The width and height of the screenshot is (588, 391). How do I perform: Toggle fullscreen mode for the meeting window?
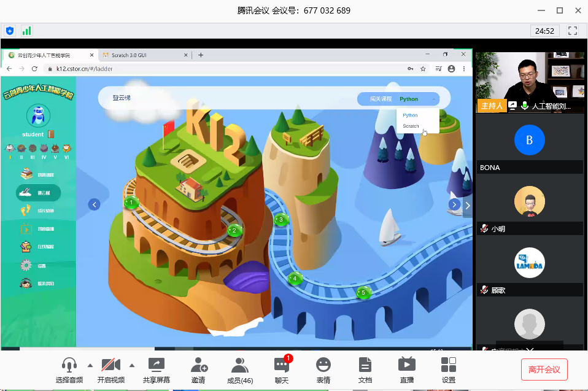pyautogui.click(x=573, y=30)
